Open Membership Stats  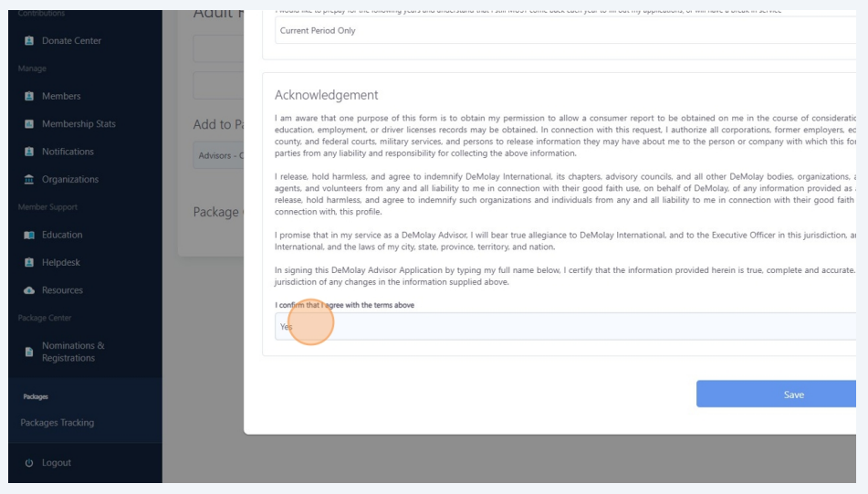[x=78, y=123]
